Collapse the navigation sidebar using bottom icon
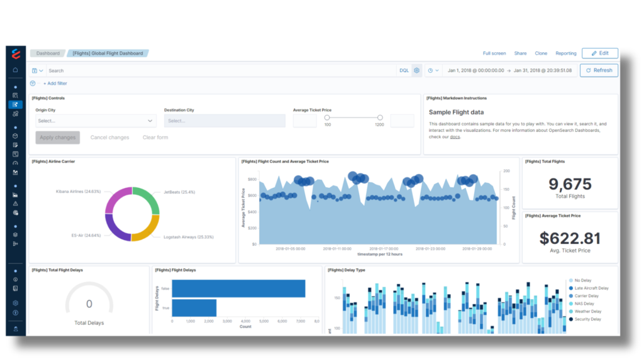Image resolution: width=644 pixels, height=362 pixels. click(17, 329)
